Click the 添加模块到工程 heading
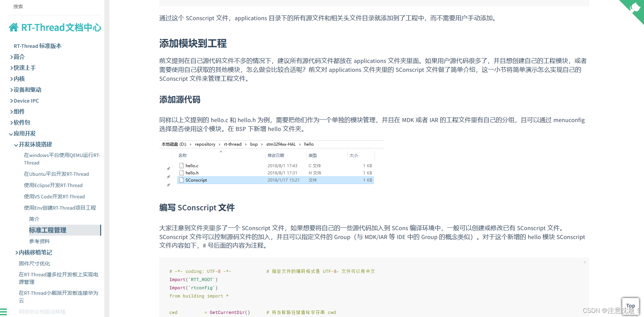 click(x=193, y=43)
